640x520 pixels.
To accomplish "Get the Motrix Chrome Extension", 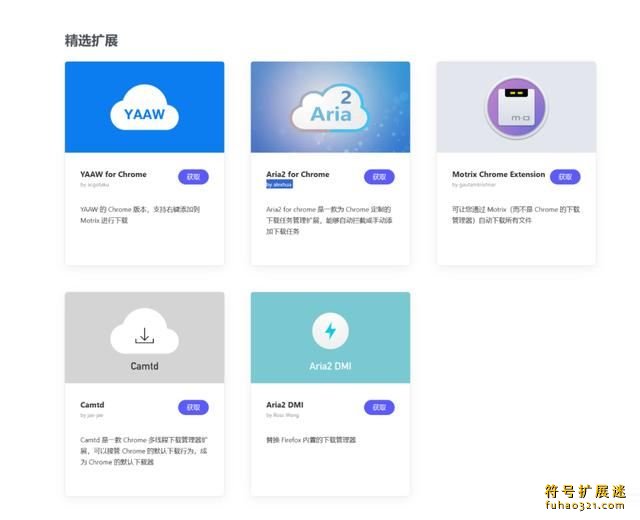I will pyautogui.click(x=565, y=177).
